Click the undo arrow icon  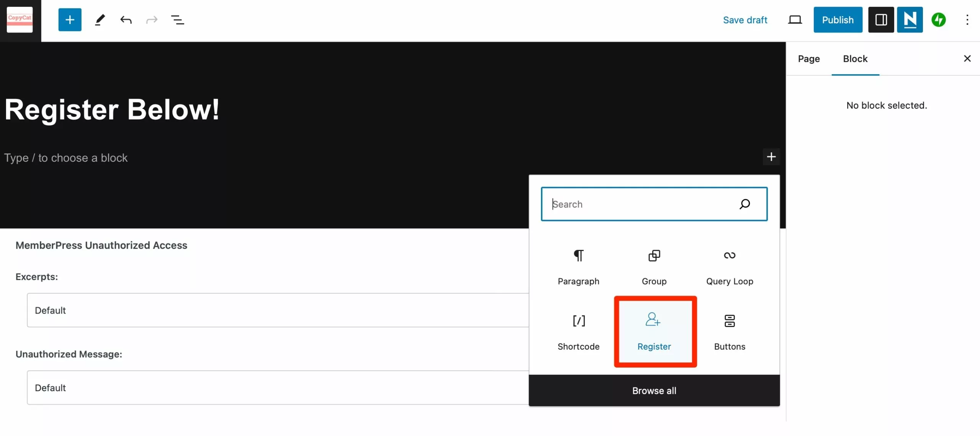click(x=125, y=19)
